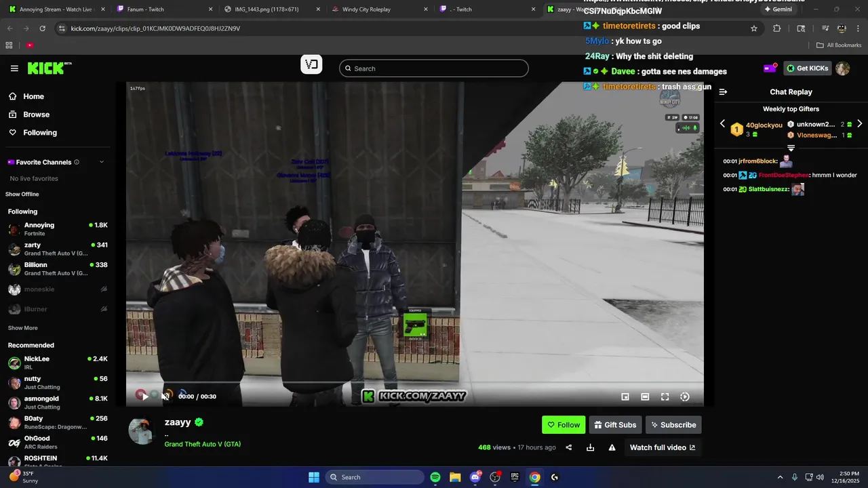Open the zaayy channel name link

[178, 422]
